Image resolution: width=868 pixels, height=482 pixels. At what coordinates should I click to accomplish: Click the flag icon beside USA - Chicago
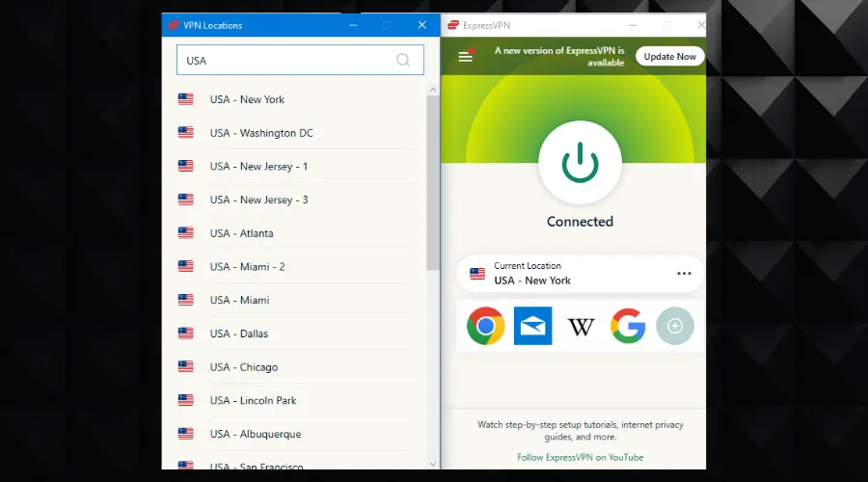pos(186,366)
